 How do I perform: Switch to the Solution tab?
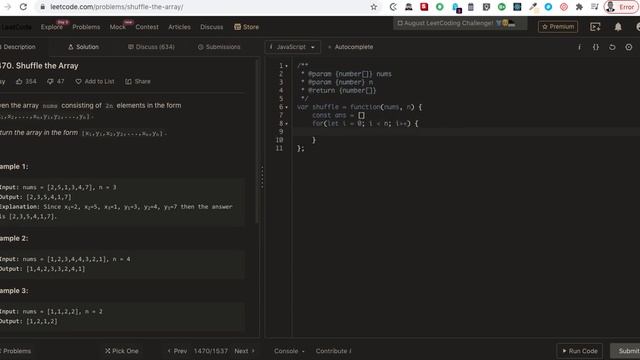83,47
